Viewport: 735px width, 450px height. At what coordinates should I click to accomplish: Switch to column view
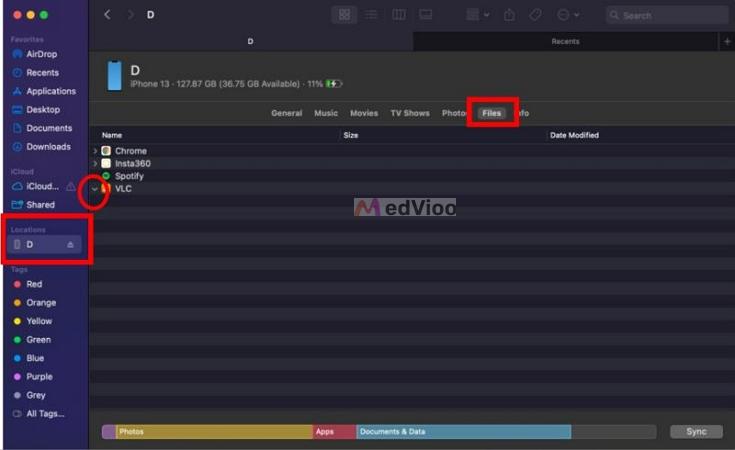click(x=398, y=15)
